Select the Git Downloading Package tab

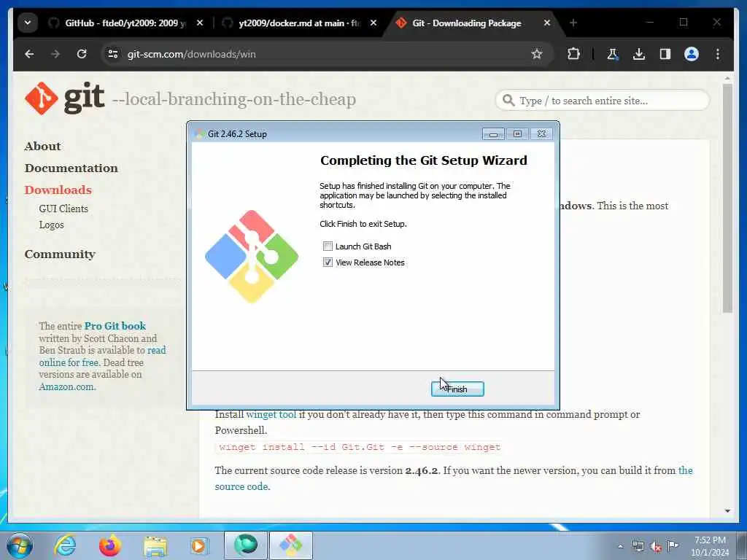pyautogui.click(x=466, y=23)
